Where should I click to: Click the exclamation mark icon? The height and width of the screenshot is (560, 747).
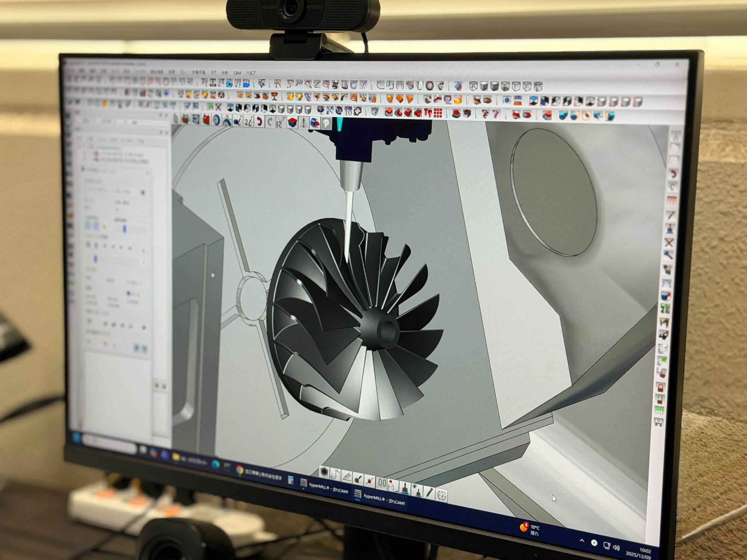pos(304,122)
